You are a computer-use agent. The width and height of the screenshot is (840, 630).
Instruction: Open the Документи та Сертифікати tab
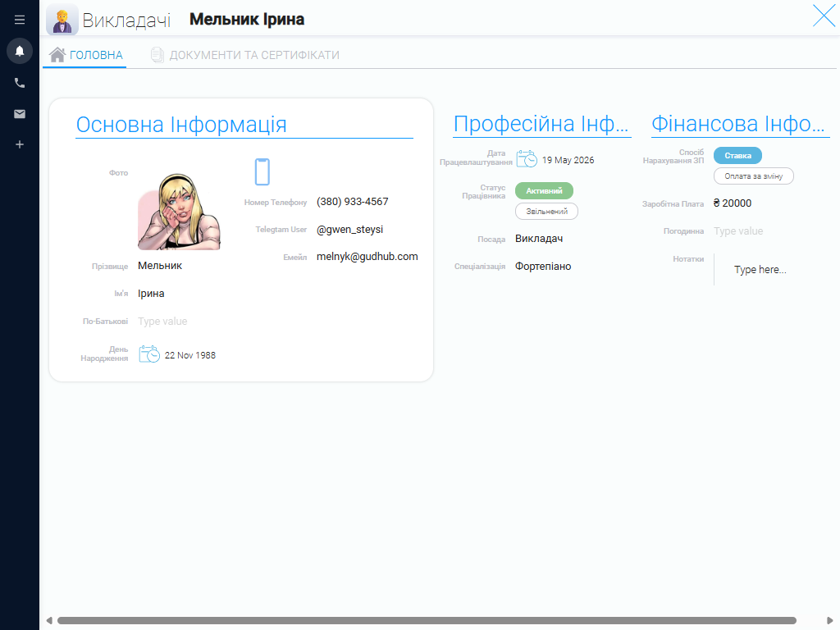click(244, 55)
